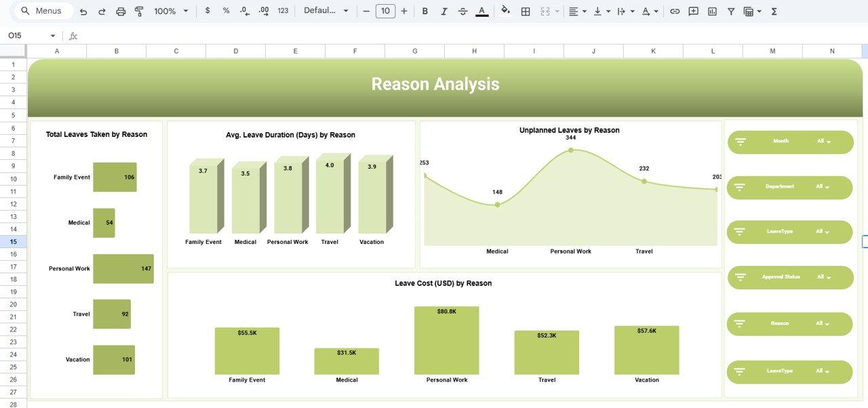
Task: Toggle strikethrough formatting
Action: pos(464,11)
